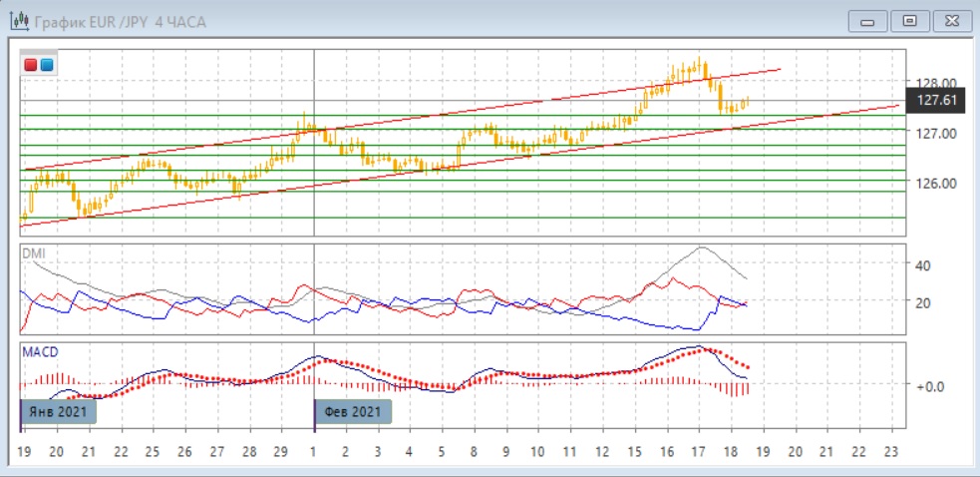Click the DMI axis value 40

924,265
